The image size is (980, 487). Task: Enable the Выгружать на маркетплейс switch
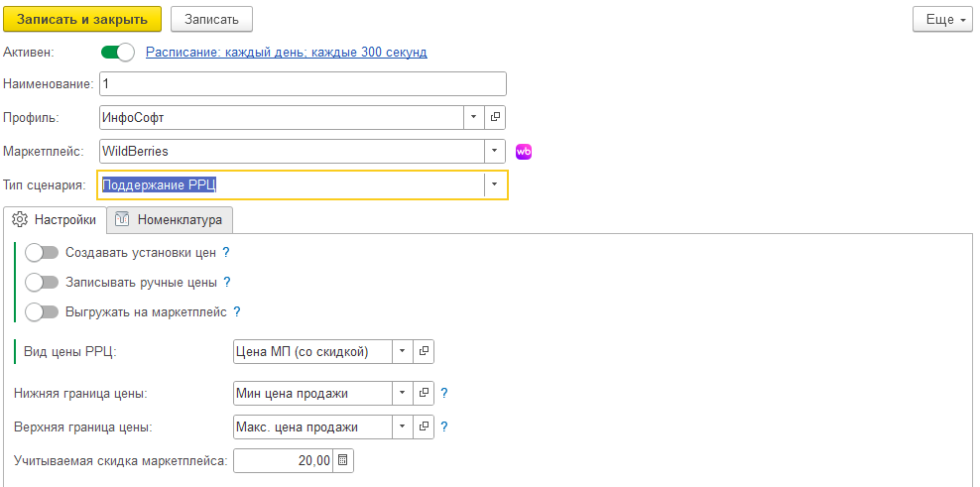pyautogui.click(x=42, y=311)
